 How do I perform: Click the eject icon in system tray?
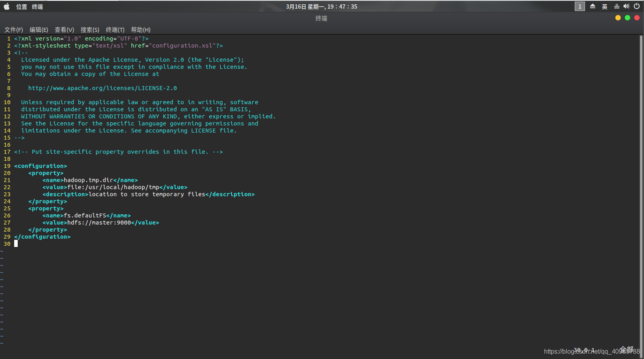[x=592, y=6]
